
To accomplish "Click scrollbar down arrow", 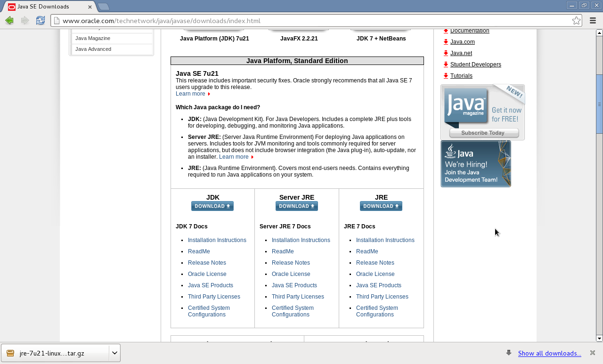I will coord(599,338).
